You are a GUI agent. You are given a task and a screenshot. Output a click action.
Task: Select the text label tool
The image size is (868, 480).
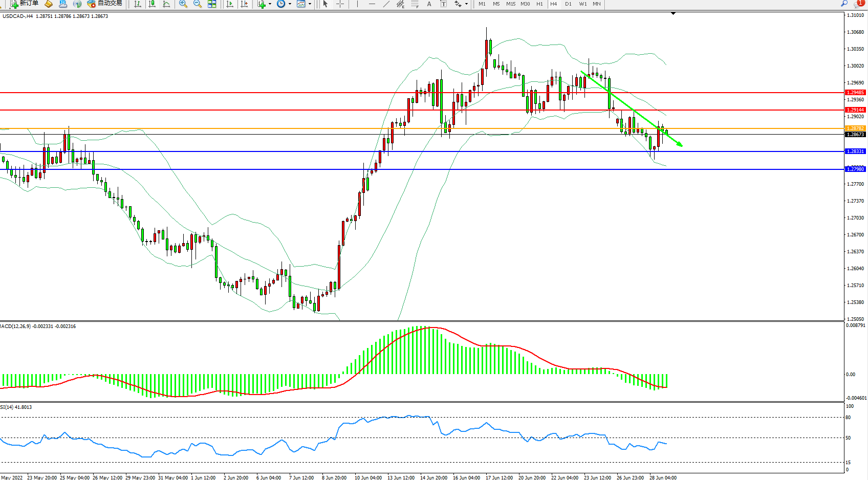point(443,4)
